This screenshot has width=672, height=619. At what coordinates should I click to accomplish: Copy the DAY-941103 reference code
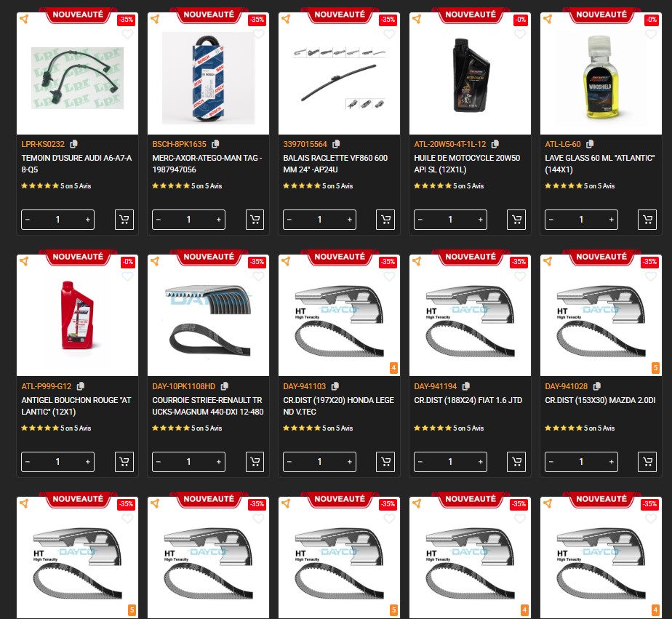335,386
